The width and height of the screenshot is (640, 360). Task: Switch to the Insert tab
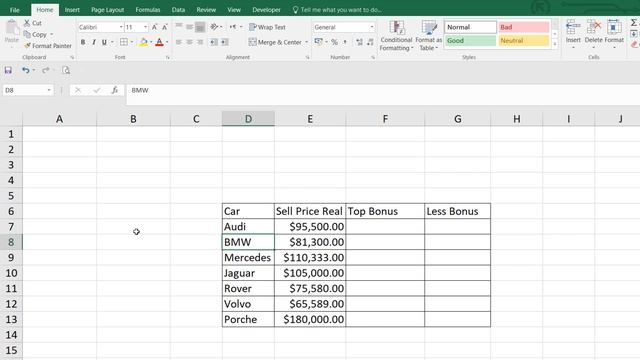click(72, 10)
